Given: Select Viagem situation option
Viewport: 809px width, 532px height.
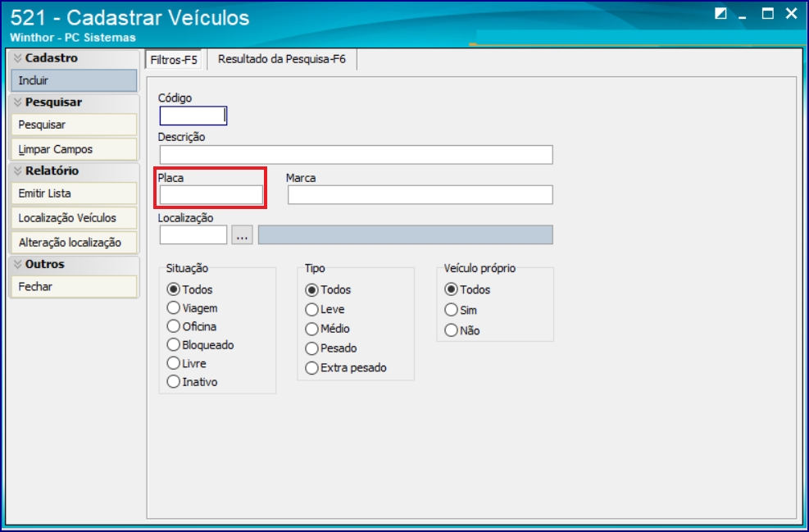Looking at the screenshot, I should [x=193, y=308].
